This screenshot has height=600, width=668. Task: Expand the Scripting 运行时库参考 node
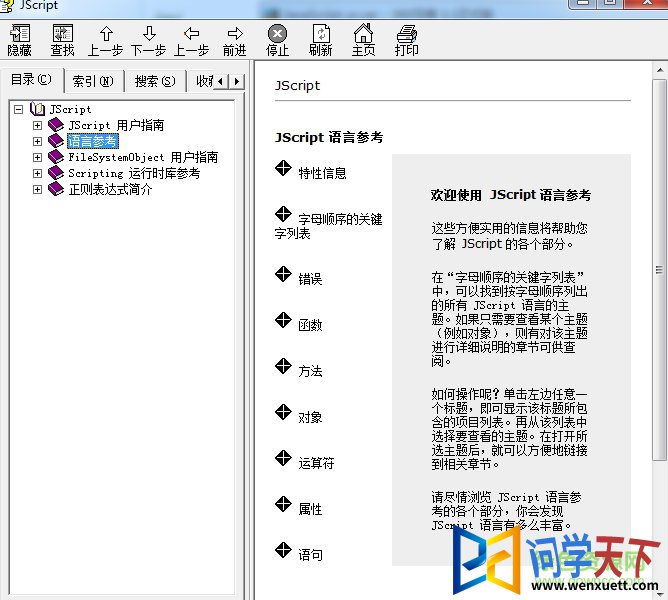pos(37,173)
